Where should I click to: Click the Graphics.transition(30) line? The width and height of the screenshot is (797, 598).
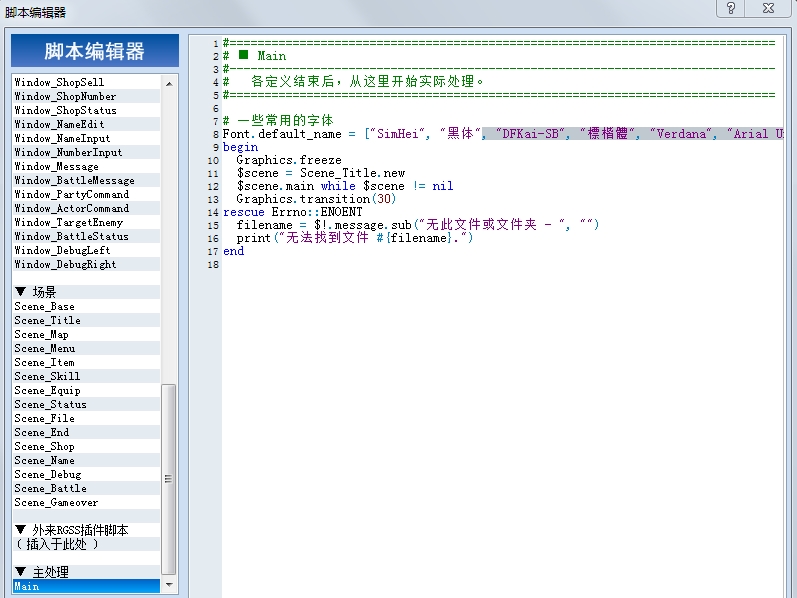click(316, 199)
